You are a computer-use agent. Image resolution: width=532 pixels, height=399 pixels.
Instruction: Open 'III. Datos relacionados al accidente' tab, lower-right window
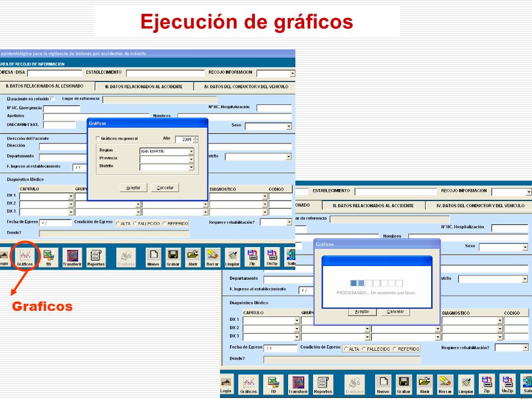pos(373,206)
